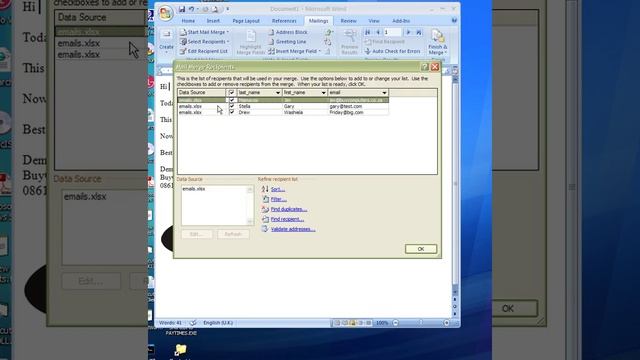Open the Customize Quick Access Toolbar dropdown
The width and height of the screenshot is (640, 360).
point(227,9)
